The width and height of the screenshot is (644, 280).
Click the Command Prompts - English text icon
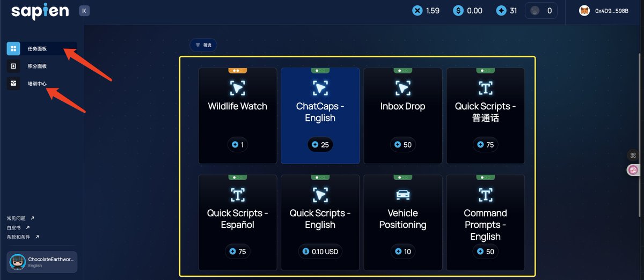486,194
